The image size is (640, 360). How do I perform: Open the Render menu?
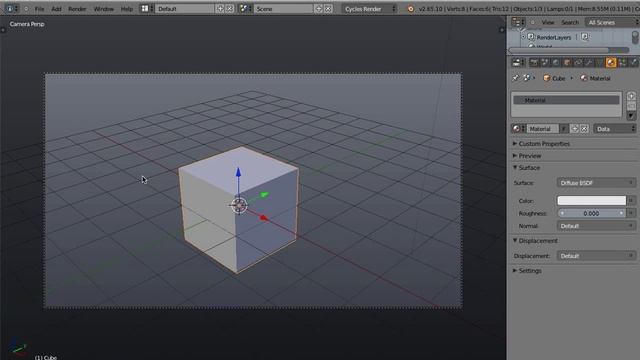(77, 9)
